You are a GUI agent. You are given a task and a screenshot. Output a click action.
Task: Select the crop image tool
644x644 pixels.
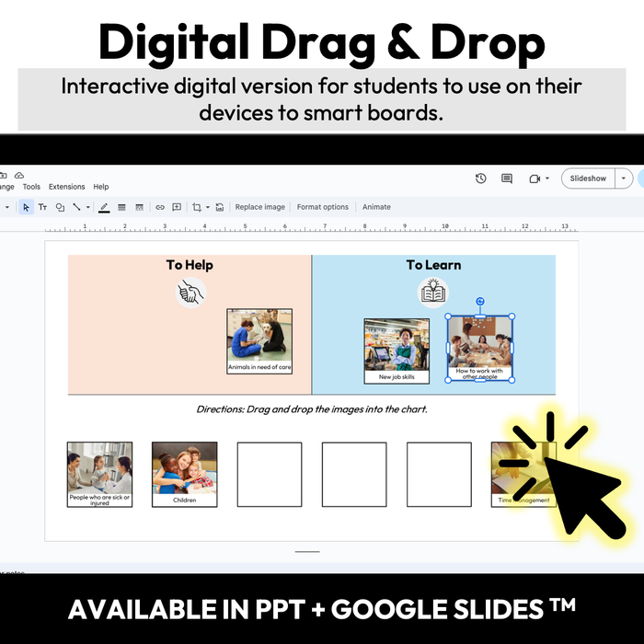197,207
